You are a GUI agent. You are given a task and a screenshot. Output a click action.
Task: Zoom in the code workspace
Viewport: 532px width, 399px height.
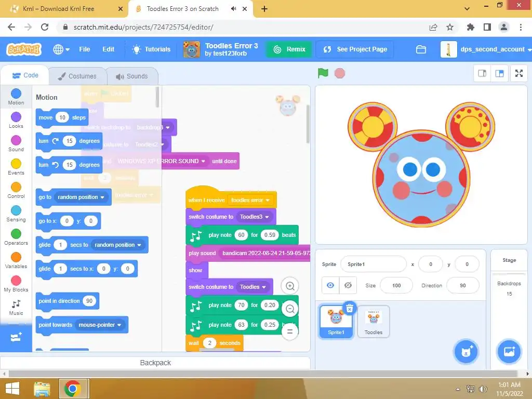click(290, 286)
